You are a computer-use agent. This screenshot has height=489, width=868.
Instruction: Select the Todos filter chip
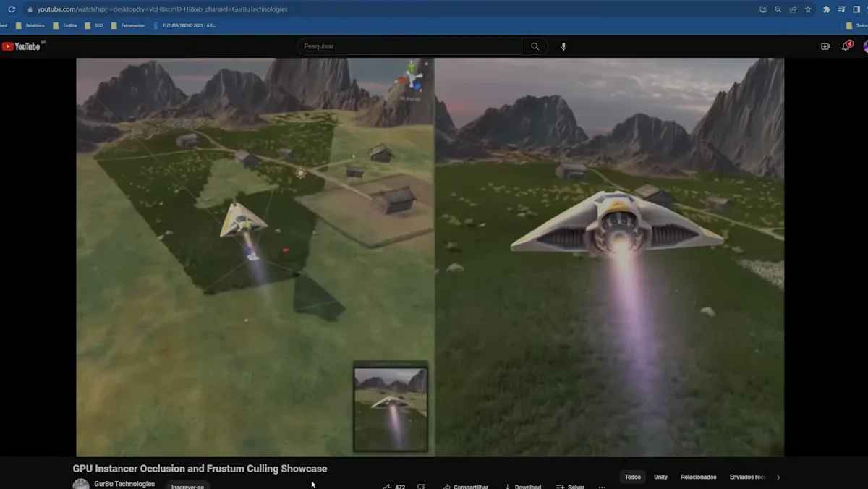click(x=633, y=477)
